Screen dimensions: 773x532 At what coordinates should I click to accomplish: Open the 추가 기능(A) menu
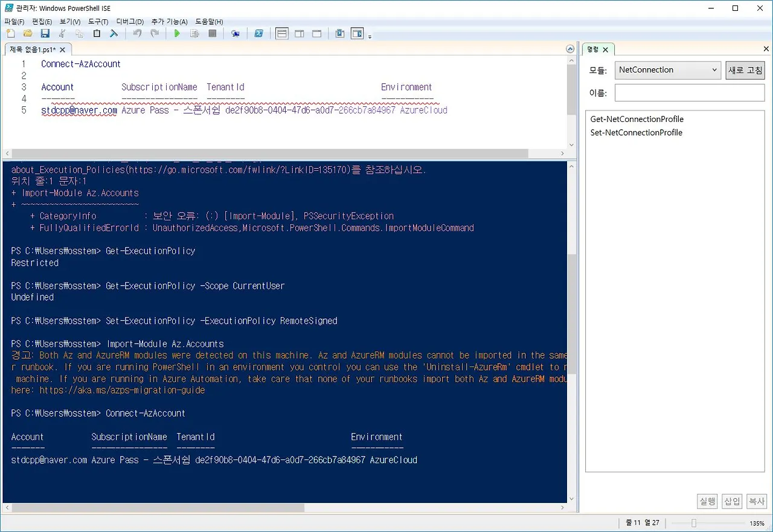pos(170,22)
